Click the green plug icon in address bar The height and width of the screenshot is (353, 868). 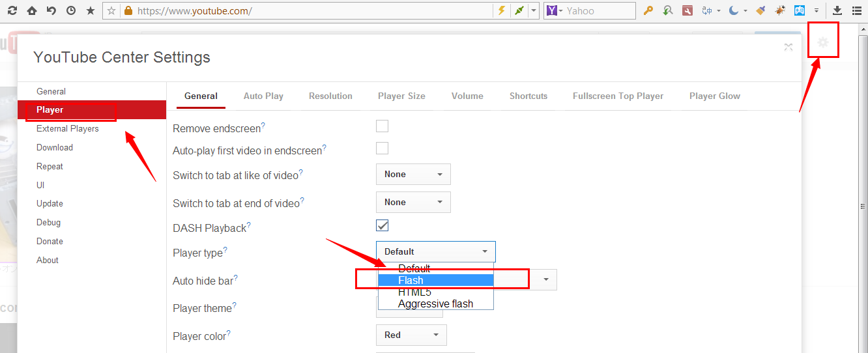(x=519, y=10)
